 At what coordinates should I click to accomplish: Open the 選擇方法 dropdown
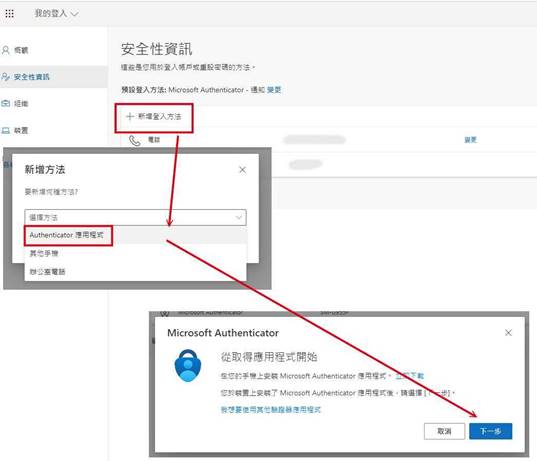135,217
